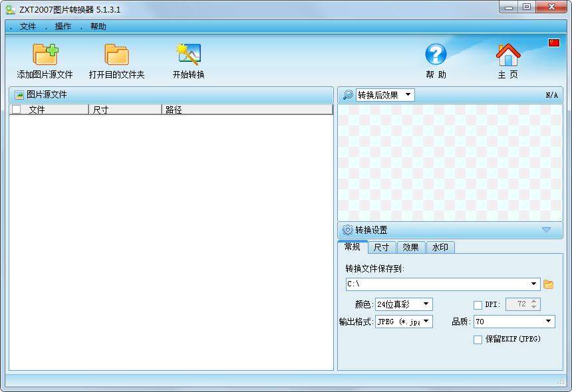Check the 保留EXIF(JPEG) option

coord(478,340)
